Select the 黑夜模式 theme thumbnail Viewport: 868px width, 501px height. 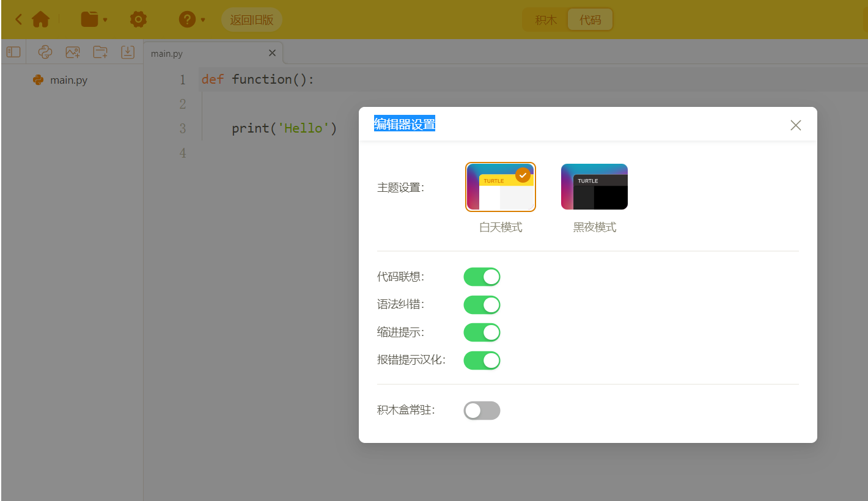coord(594,187)
